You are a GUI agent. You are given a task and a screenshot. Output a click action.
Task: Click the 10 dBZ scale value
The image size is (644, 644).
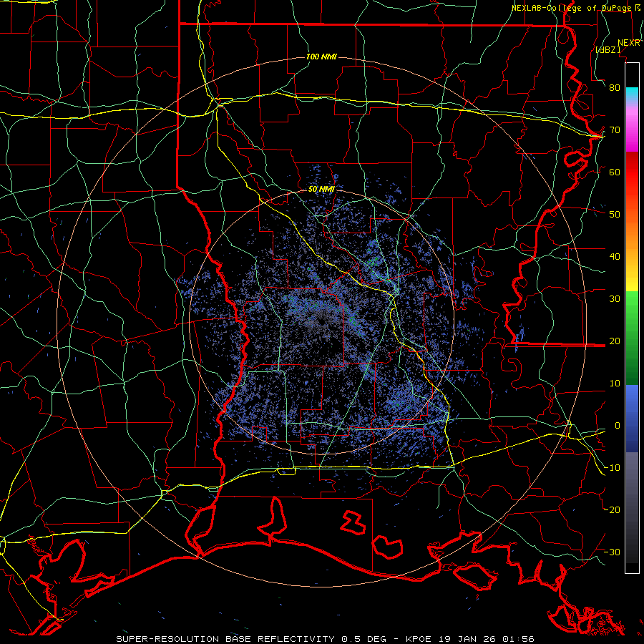[x=615, y=384]
